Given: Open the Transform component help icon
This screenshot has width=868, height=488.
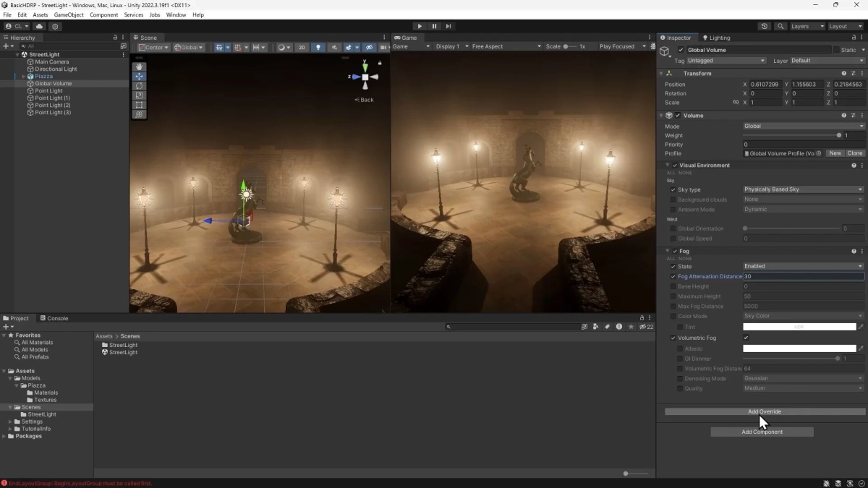Looking at the screenshot, I should pyautogui.click(x=844, y=73).
